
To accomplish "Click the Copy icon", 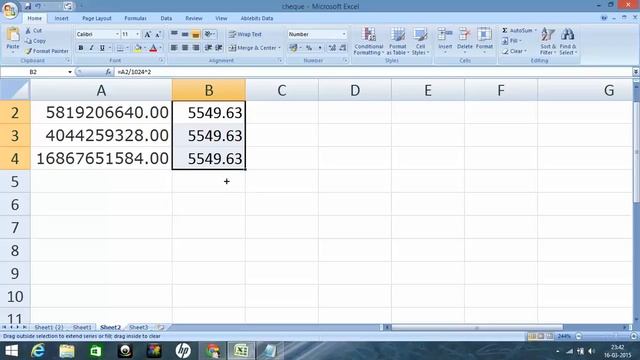I will (28, 41).
